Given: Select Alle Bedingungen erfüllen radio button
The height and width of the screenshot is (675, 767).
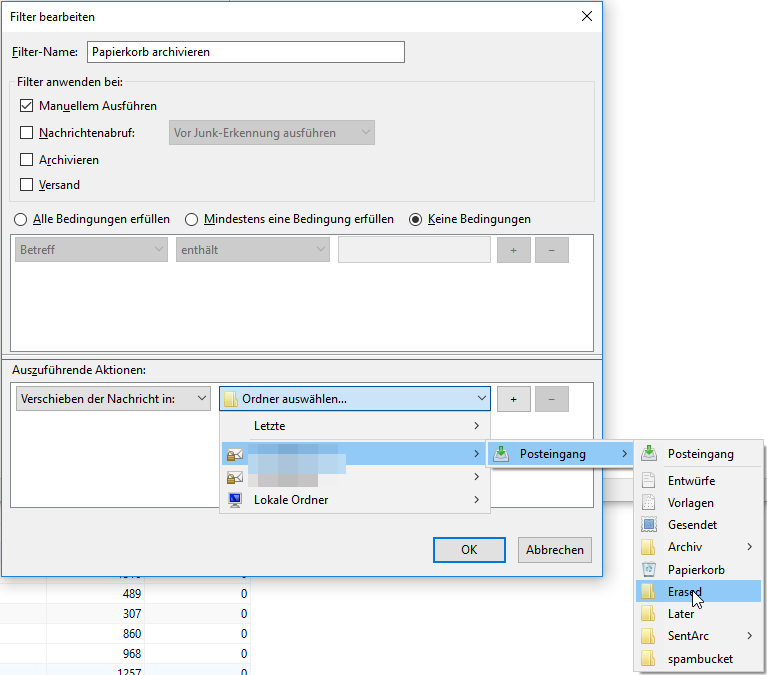Looking at the screenshot, I should click(x=18, y=219).
